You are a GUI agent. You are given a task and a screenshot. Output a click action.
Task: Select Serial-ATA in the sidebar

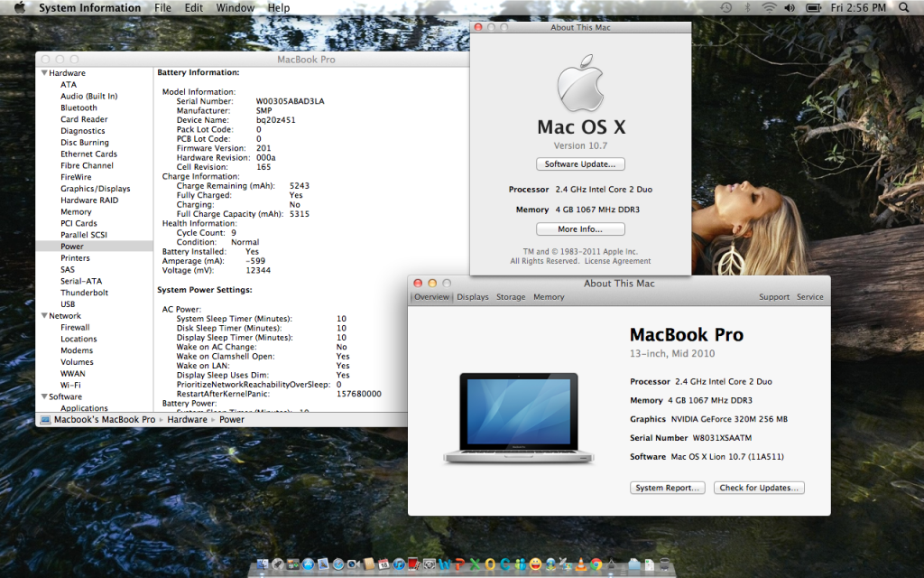coord(81,282)
